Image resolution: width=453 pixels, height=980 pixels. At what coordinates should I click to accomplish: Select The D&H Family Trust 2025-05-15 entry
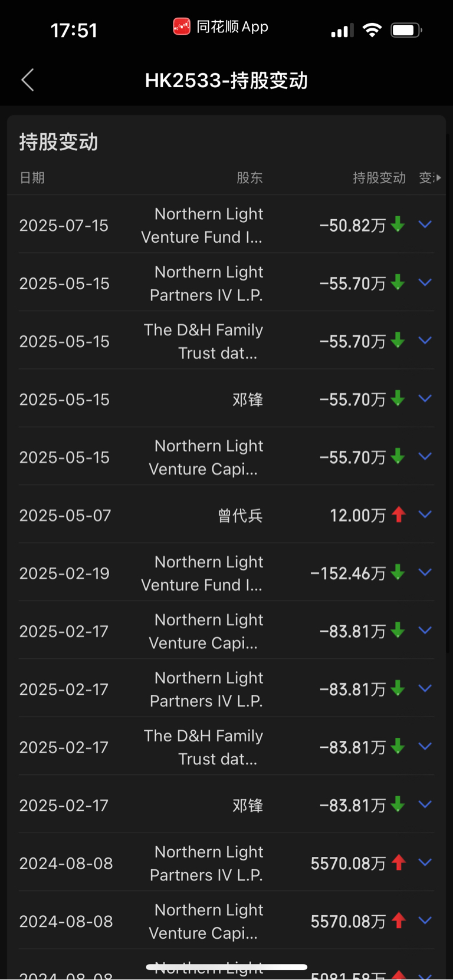coord(226,341)
